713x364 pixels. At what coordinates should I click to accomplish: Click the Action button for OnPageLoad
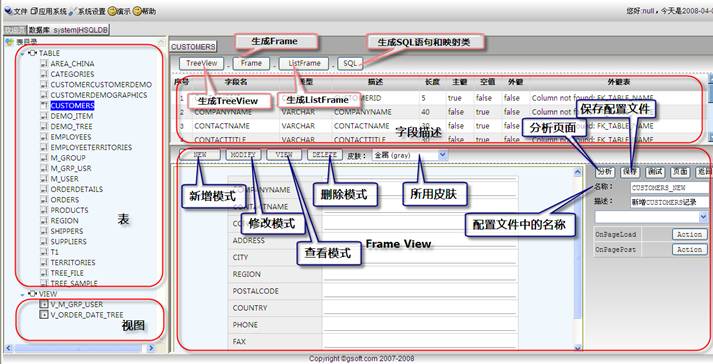[x=690, y=234]
